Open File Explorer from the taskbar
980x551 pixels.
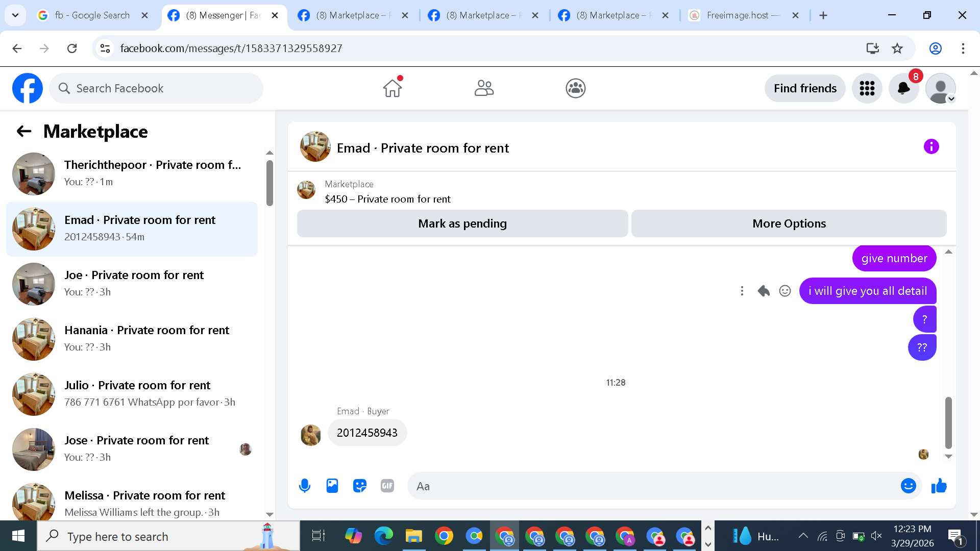tap(413, 536)
